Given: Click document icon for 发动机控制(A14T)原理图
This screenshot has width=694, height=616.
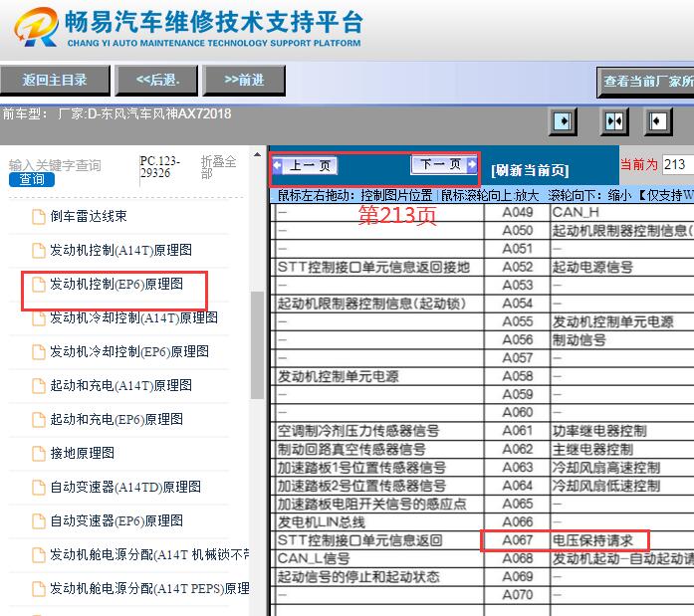Looking at the screenshot, I should tap(39, 251).
